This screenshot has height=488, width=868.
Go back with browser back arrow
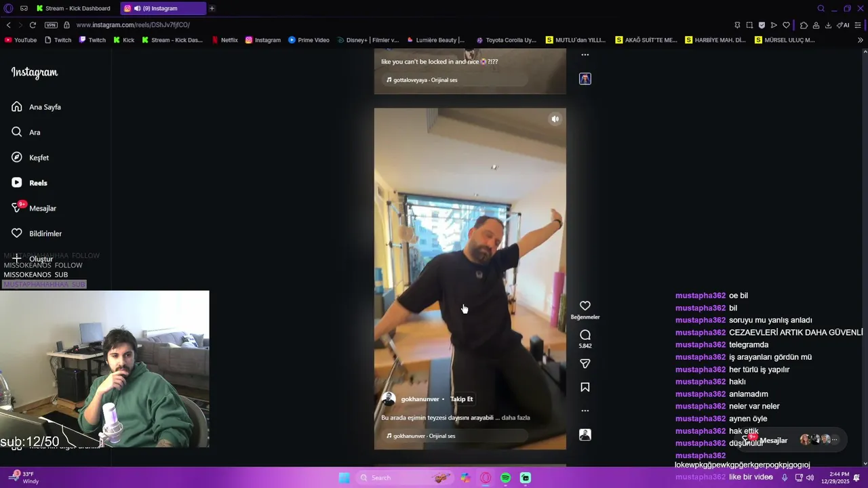pyautogui.click(x=8, y=25)
